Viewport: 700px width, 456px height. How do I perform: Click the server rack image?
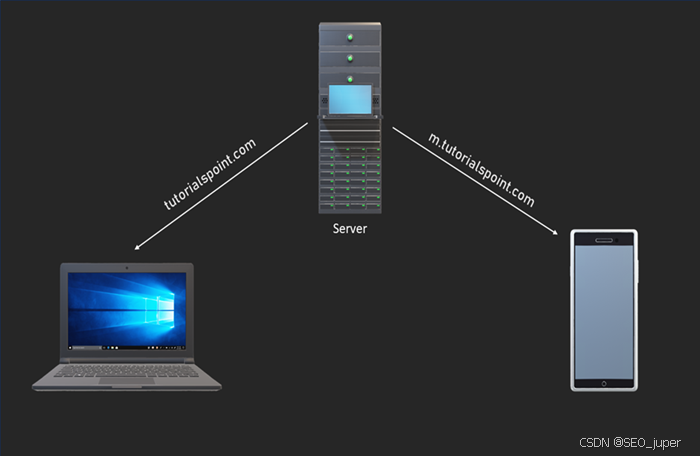pyautogui.click(x=350, y=118)
